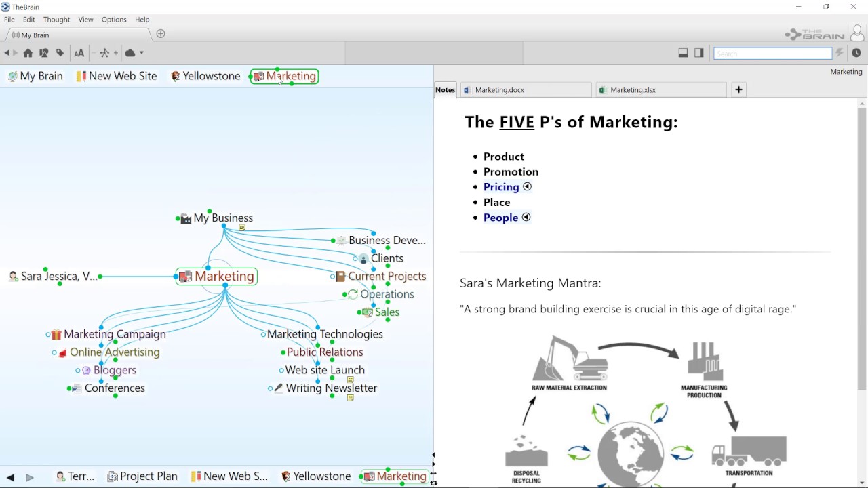Click the mind-map layout icon in toolbar
Image resolution: width=868 pixels, height=488 pixels.
click(104, 53)
